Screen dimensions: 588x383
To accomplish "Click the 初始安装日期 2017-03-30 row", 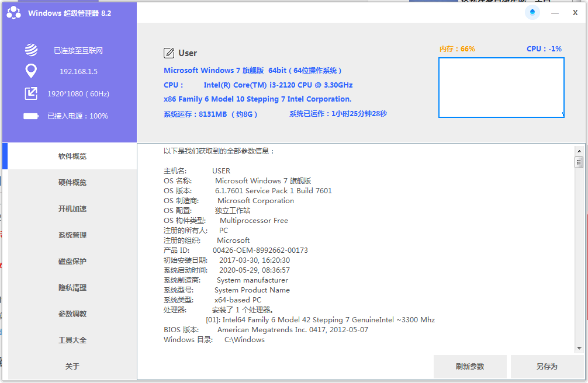I will pyautogui.click(x=227, y=260).
